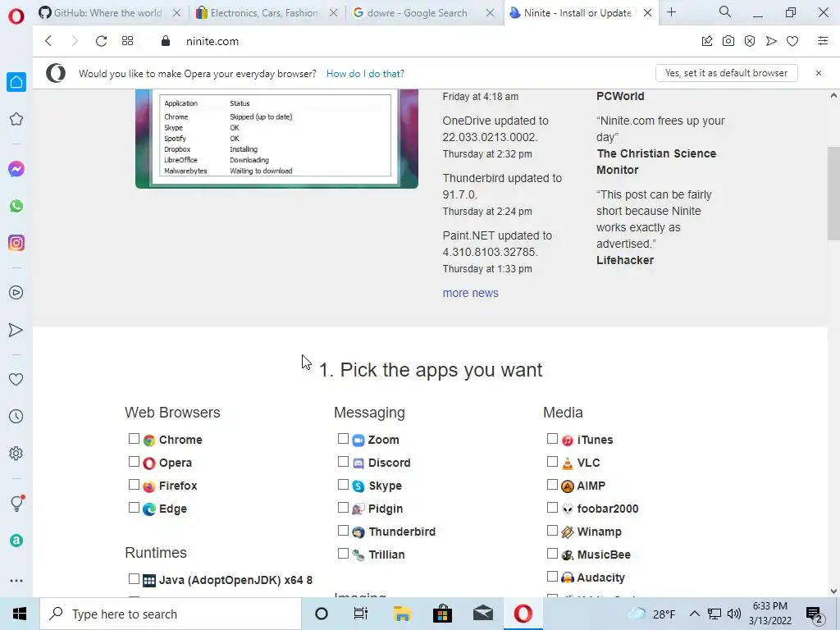
Task: Check the Opera app checkbox
Action: point(134,462)
